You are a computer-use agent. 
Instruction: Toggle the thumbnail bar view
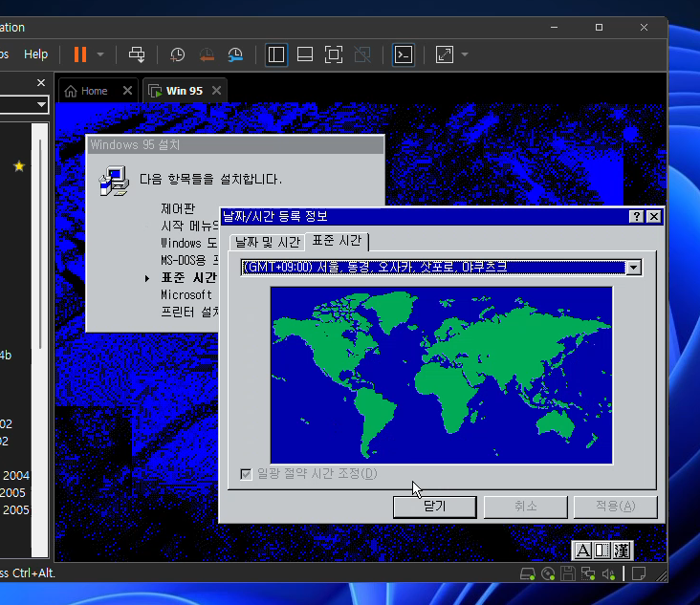(305, 54)
